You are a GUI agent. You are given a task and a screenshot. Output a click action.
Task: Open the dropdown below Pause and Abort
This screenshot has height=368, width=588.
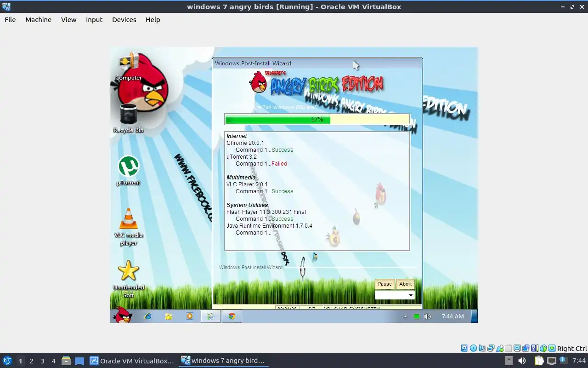pos(395,295)
